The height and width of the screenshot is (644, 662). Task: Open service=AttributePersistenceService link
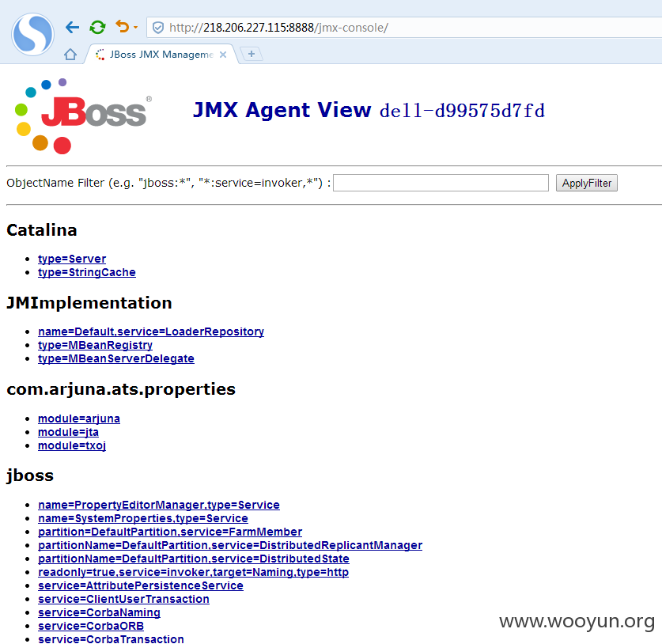click(141, 585)
